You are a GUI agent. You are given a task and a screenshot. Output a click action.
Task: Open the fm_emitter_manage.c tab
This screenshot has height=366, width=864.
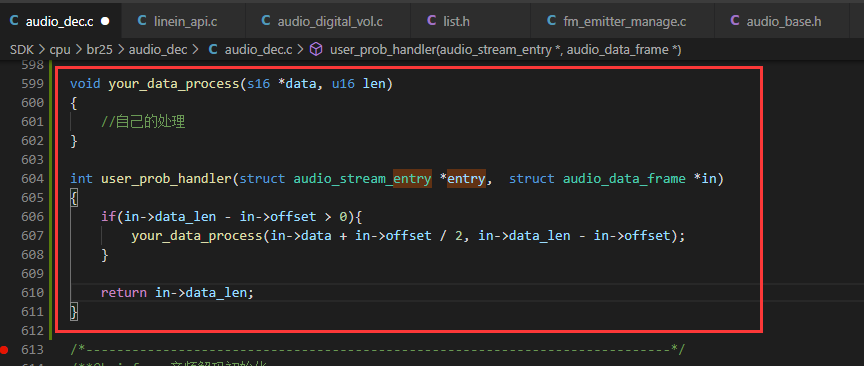622,21
